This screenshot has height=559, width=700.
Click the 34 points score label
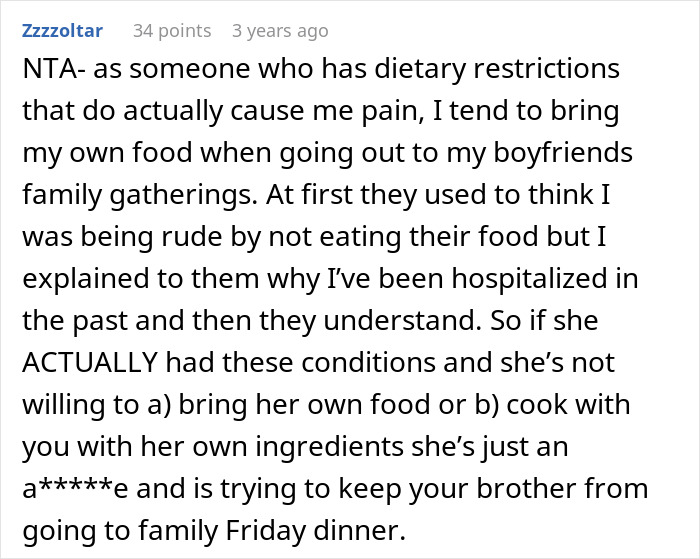coord(171,31)
